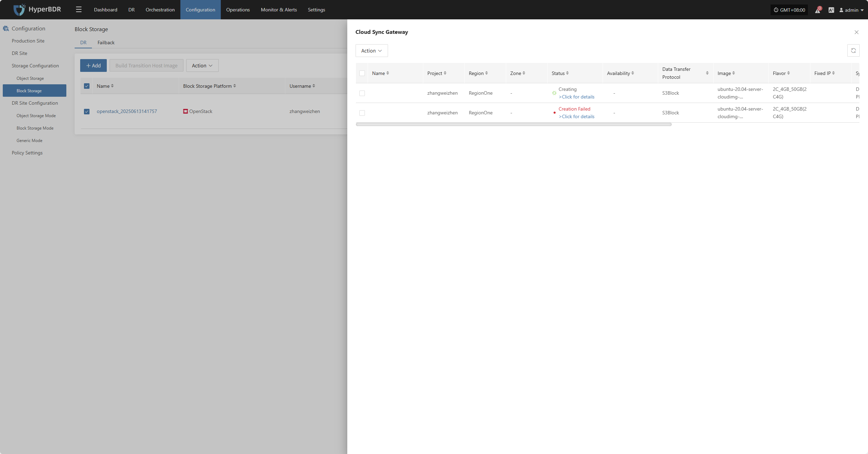Sort the gateway table by Status
This screenshot has height=454, width=868.
coord(567,73)
